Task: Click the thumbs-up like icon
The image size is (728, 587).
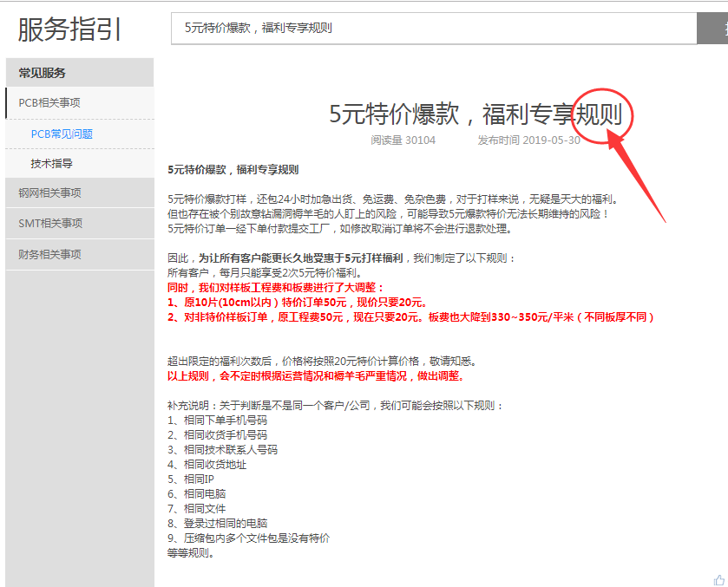Action: 718,579
